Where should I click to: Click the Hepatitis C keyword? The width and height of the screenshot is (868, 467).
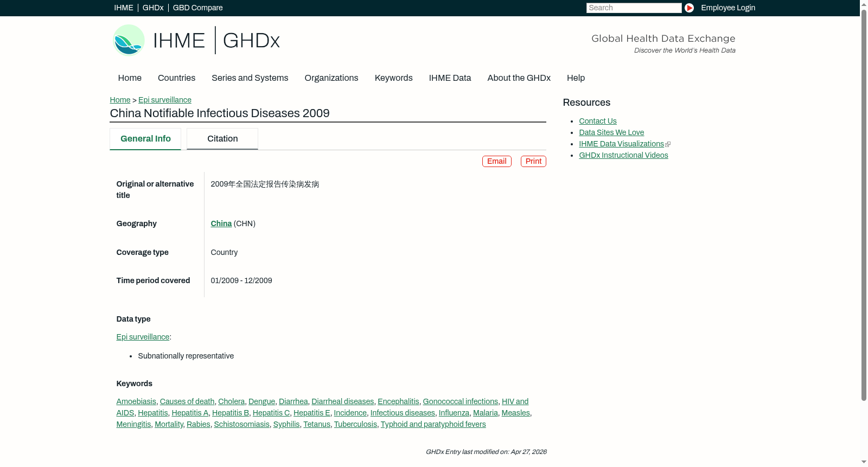coord(271,413)
